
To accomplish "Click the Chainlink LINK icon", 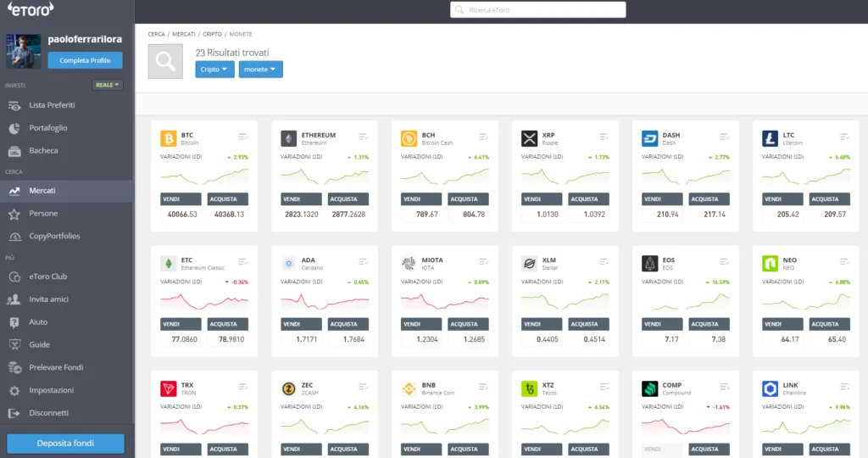I will tap(770, 388).
